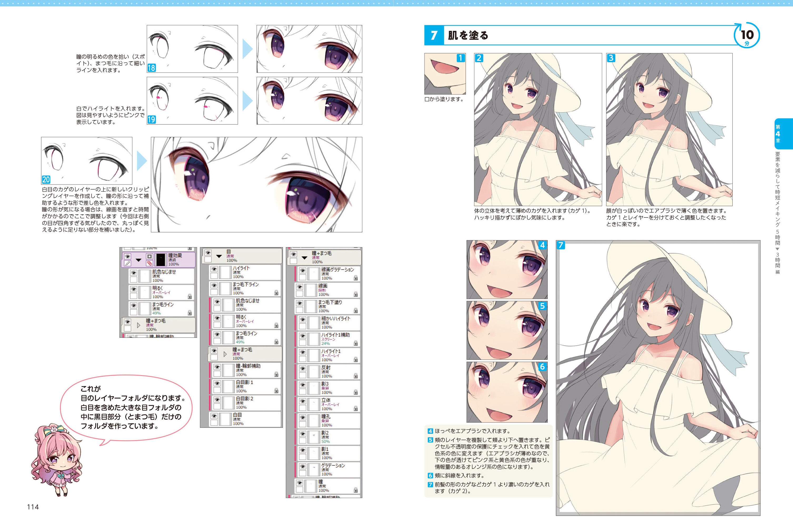Click the lock icon on 白目影1 layer
Viewport: 793px width, 532px height.
pos(276,391)
